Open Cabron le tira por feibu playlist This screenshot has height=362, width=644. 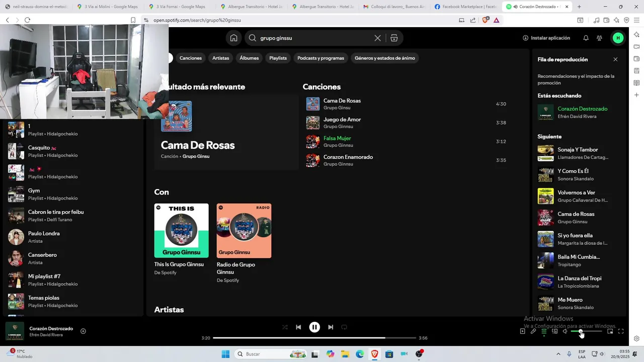coord(73,215)
